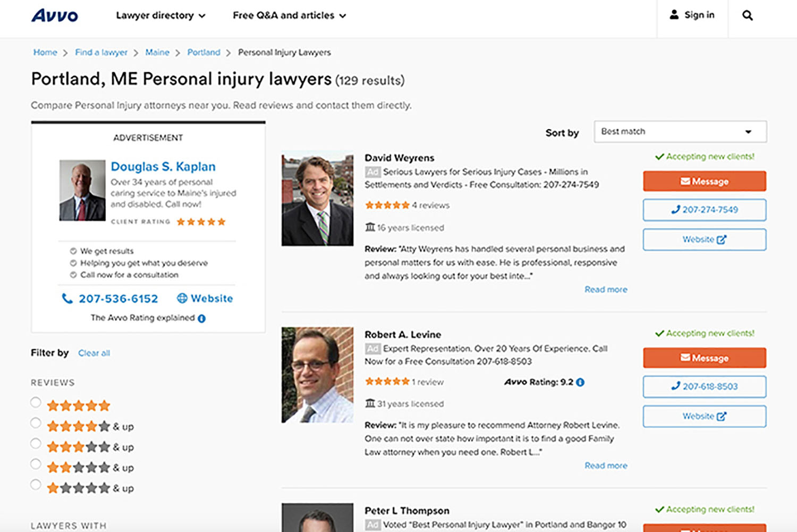This screenshot has height=532, width=797.
Task: Open the search with the magnifying glass icon
Action: tap(747, 15)
